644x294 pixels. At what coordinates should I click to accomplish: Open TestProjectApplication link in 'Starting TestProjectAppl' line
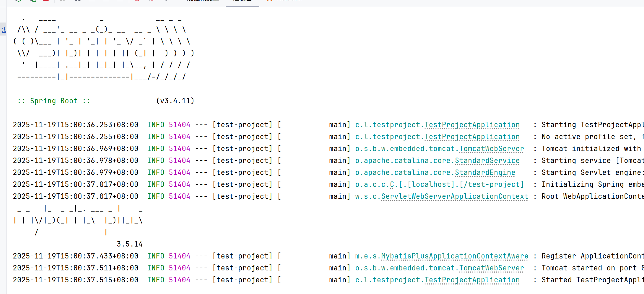(472, 125)
